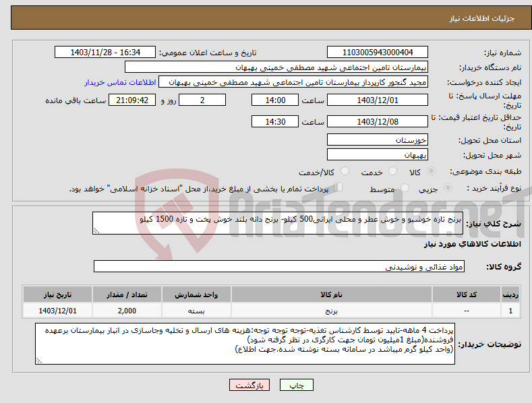
Task: Click the resize handle of description textarea
Action: coord(96,230)
